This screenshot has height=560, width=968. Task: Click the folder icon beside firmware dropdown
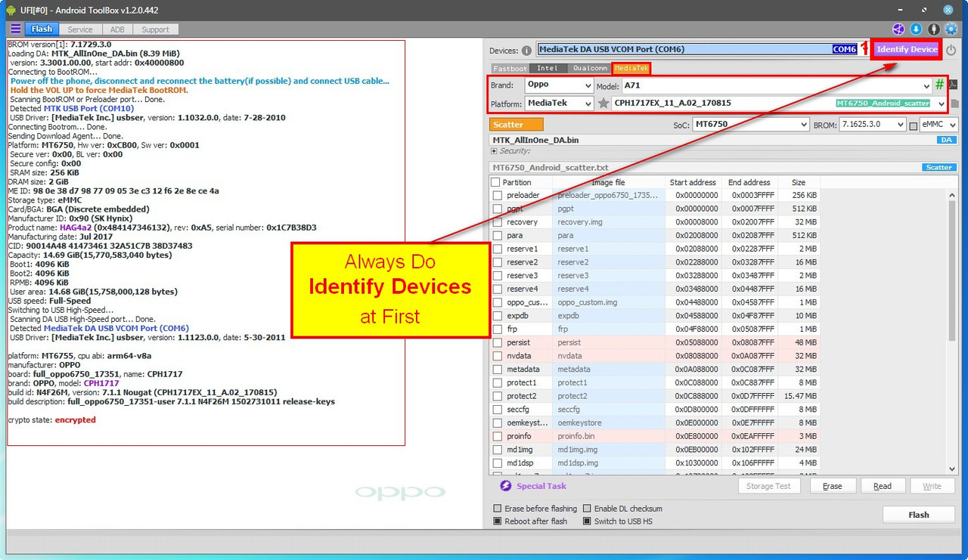954,104
